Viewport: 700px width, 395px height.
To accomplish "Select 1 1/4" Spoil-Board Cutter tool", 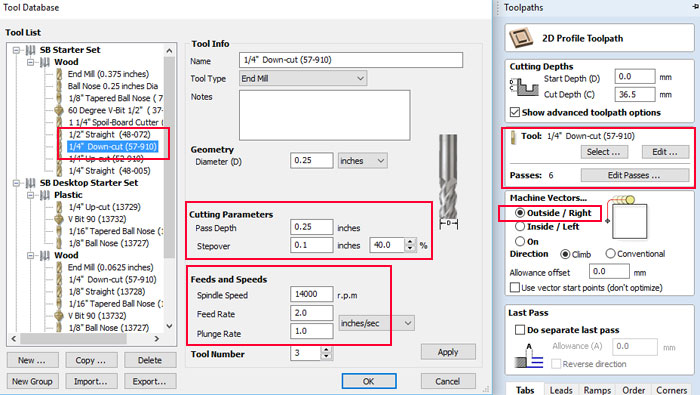I will click(116, 122).
